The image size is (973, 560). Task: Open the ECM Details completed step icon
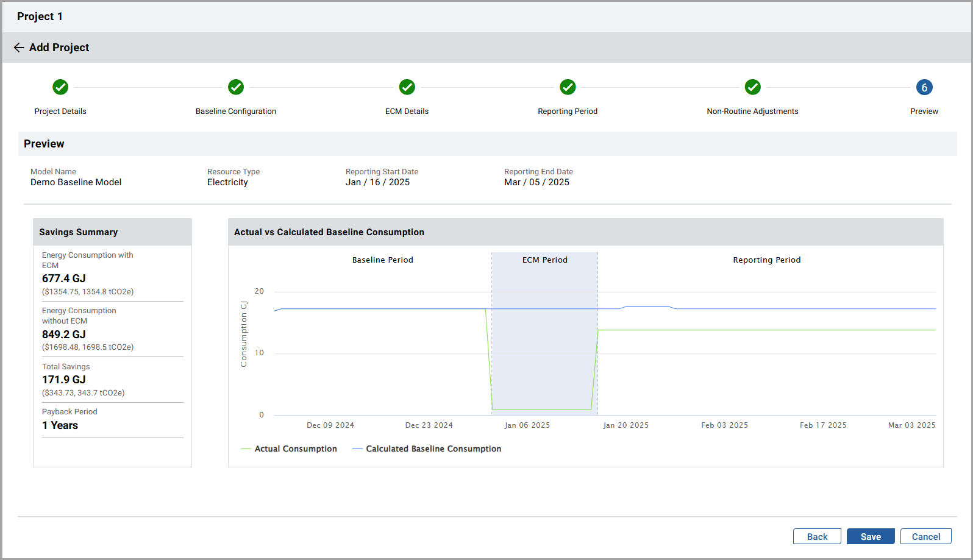click(x=407, y=87)
